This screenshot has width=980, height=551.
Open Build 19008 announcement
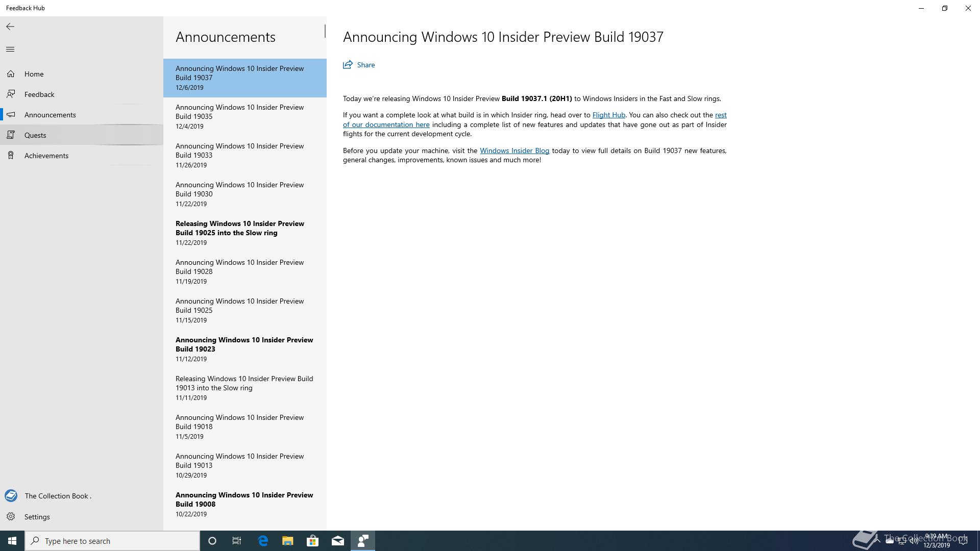tap(245, 505)
